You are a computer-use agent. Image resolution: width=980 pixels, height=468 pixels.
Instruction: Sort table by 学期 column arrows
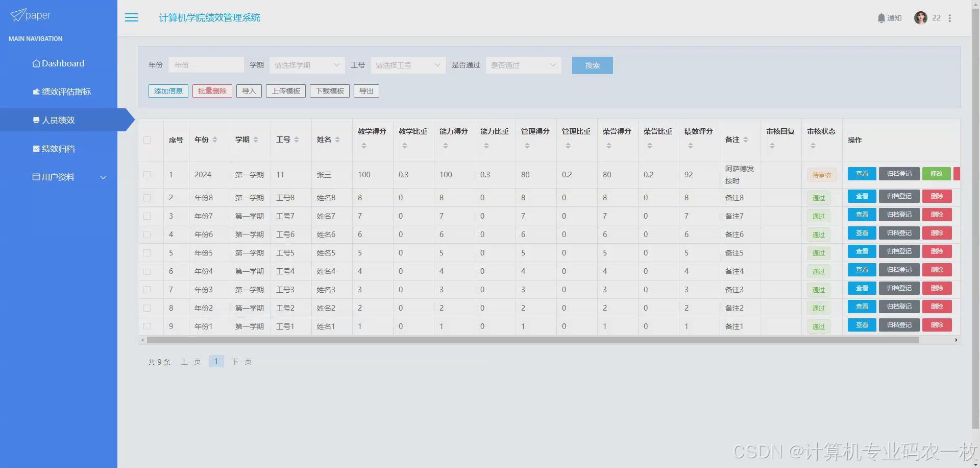coord(256,139)
